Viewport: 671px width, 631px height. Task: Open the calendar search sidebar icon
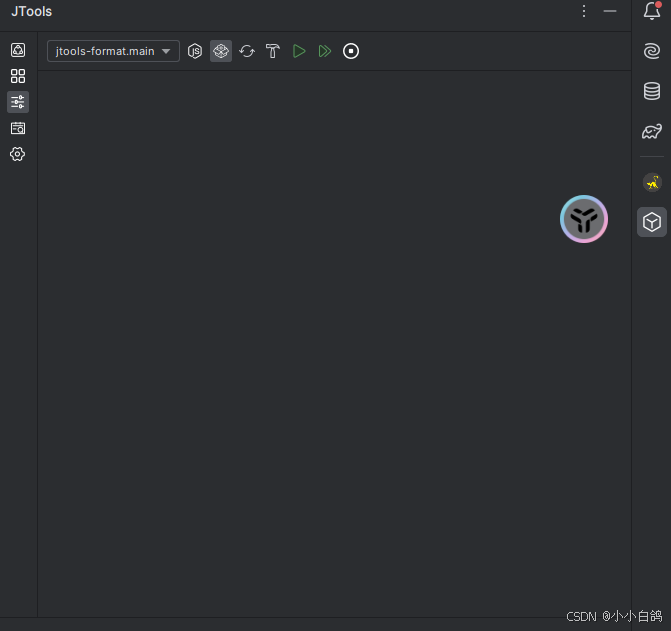[x=18, y=128]
